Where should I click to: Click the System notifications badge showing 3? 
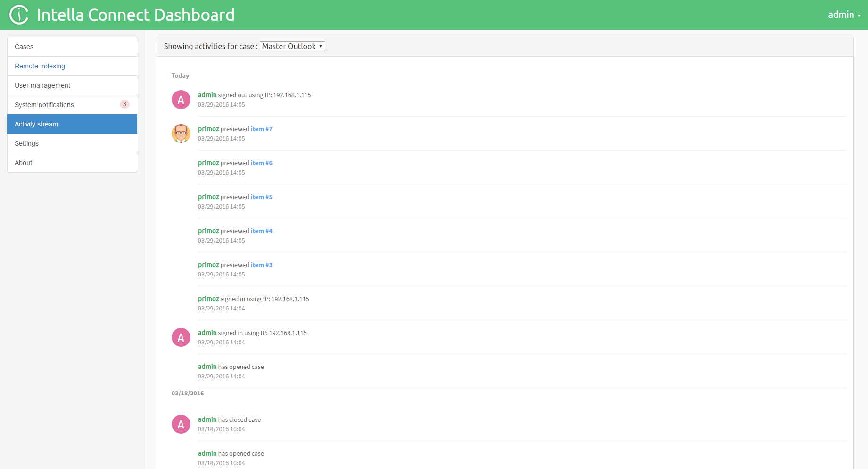[124, 104]
